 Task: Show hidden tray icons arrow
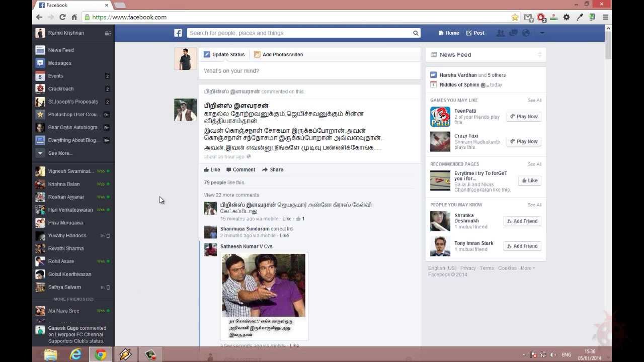pos(524,355)
